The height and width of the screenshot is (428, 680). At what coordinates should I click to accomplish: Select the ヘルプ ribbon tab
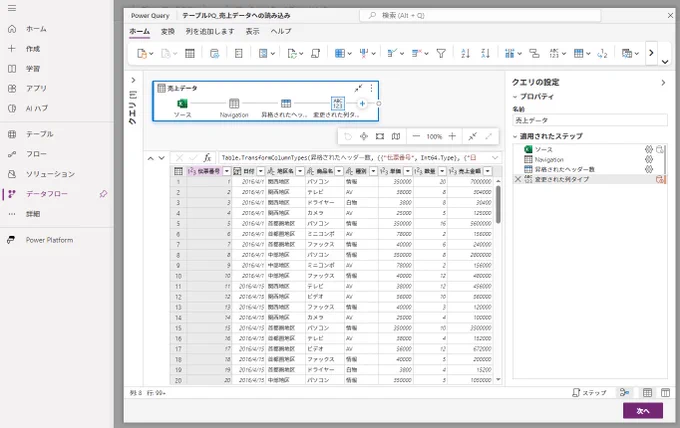[x=281, y=32]
